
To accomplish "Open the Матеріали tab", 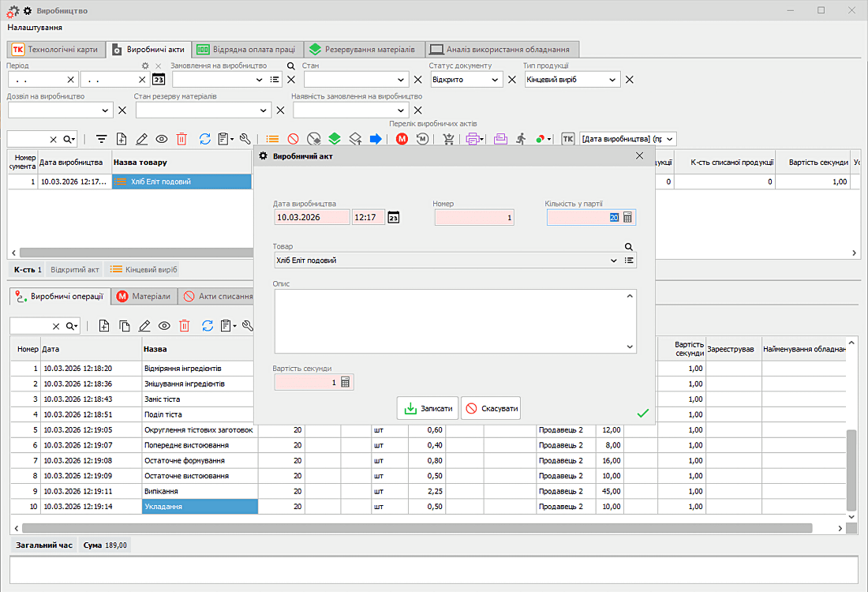I will 144,296.
